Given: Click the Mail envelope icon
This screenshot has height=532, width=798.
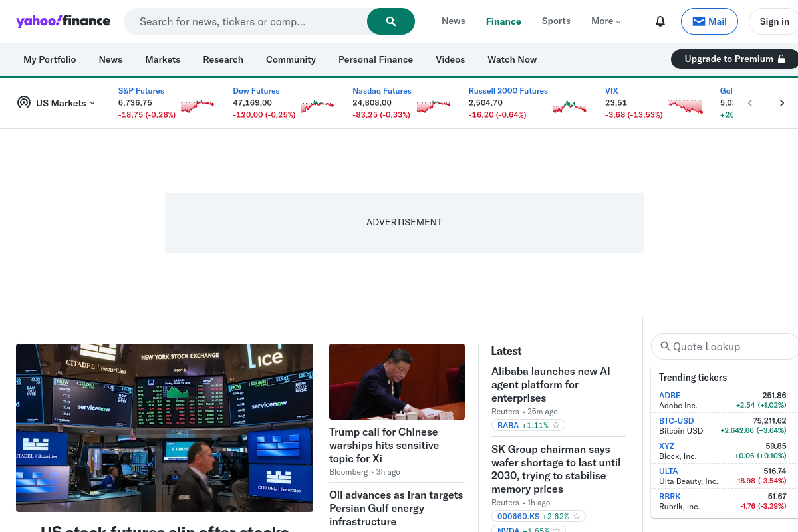Looking at the screenshot, I should click(698, 21).
